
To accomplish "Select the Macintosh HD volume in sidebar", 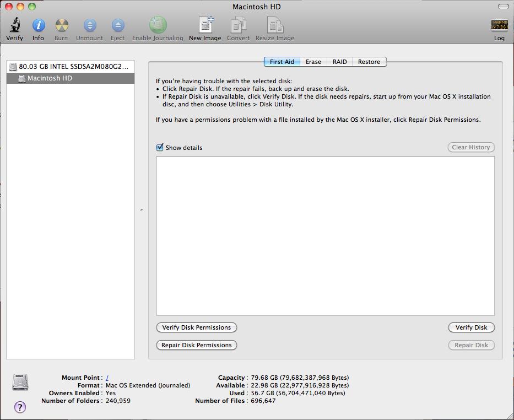I will tap(71, 78).
